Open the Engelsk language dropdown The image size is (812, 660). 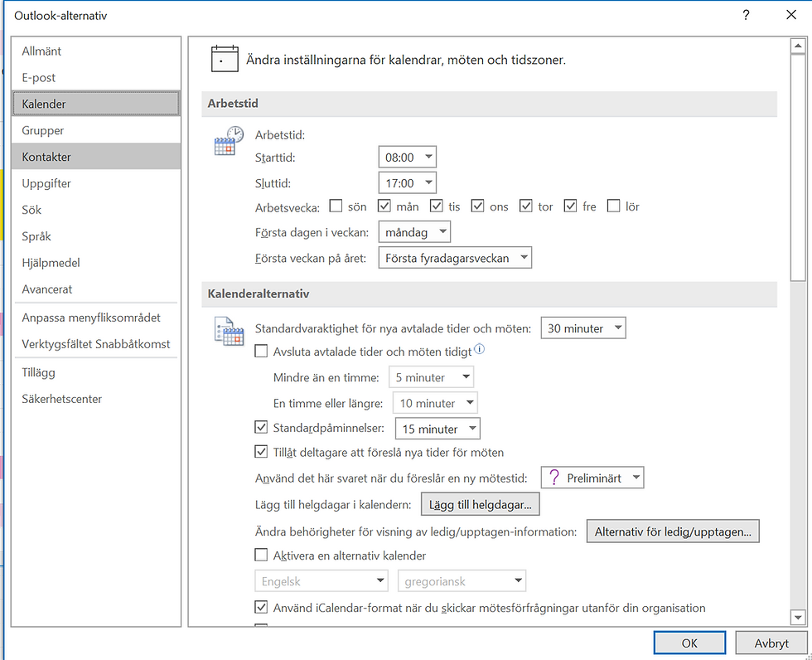(321, 580)
